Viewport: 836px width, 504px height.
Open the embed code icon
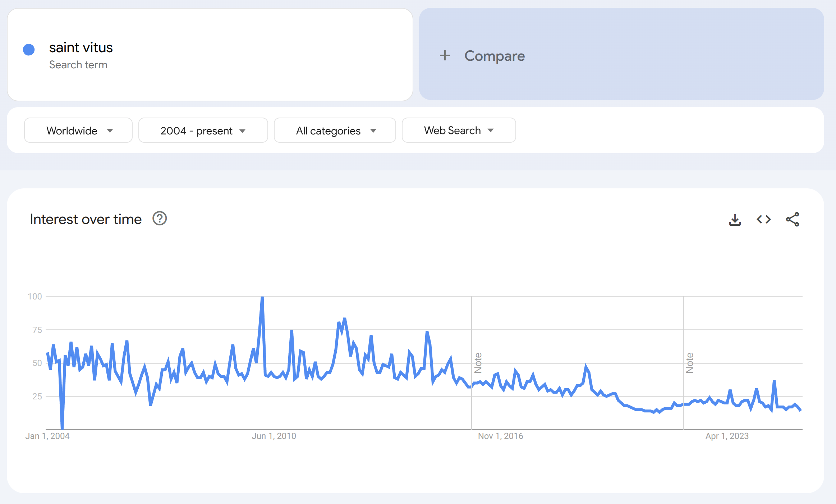coord(764,219)
